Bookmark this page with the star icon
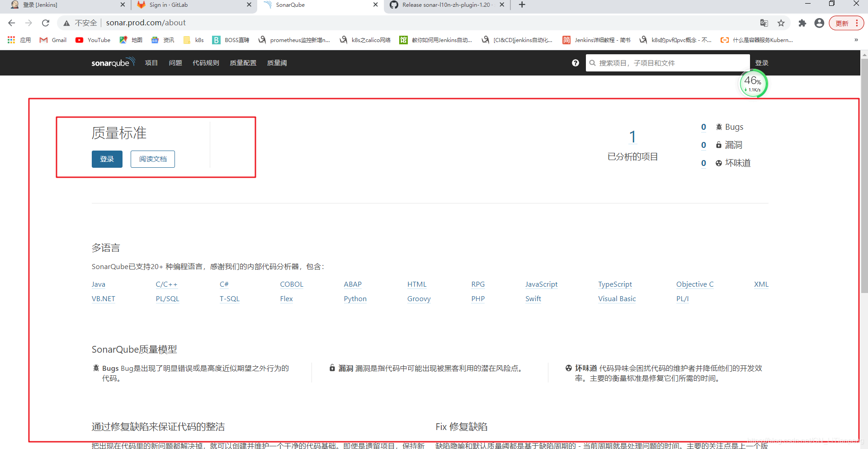 [781, 23]
